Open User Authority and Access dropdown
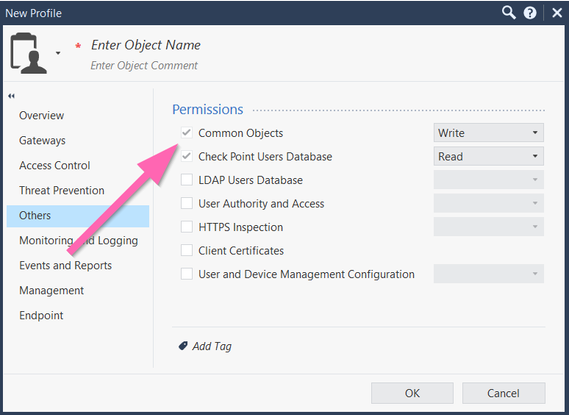 pyautogui.click(x=488, y=204)
